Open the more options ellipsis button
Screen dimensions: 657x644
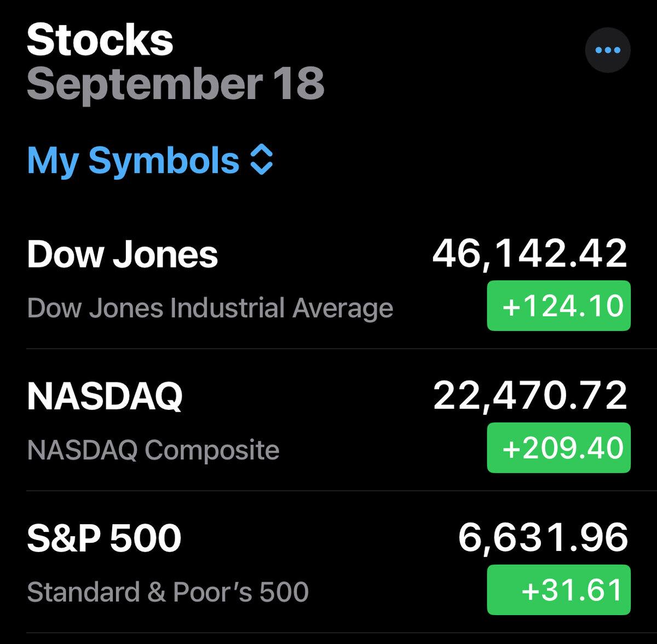click(x=608, y=50)
